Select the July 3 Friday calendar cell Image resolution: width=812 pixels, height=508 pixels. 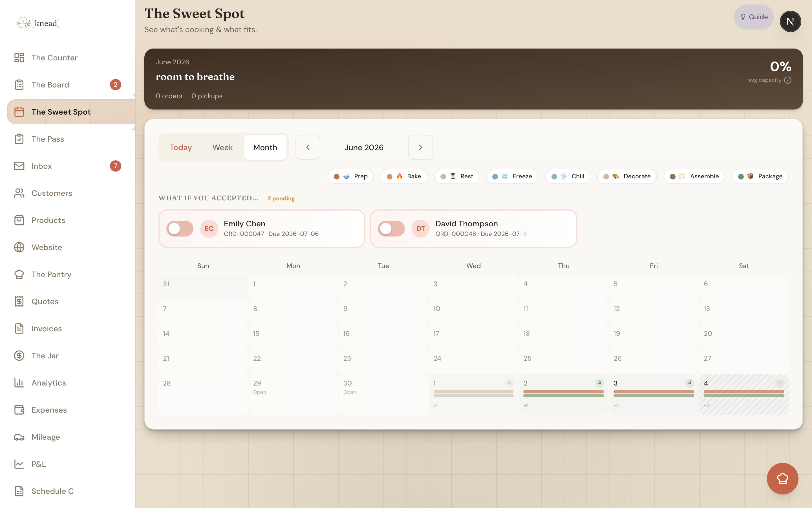coord(654,395)
